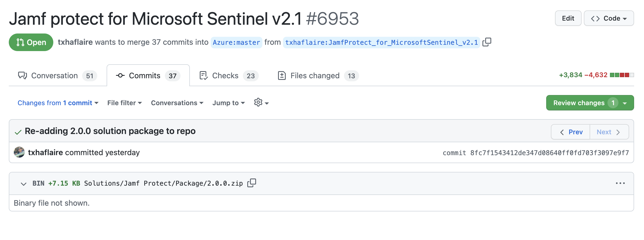This screenshot has height=240, width=644.
Task: Click txhaflaire's avatar image
Action: [19, 152]
